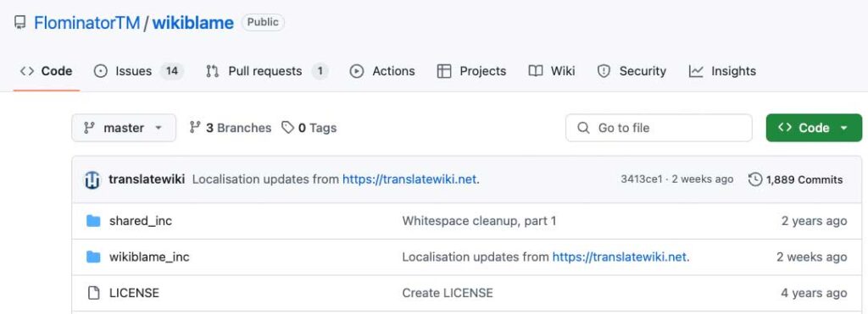
Task: View the 0 Tags link
Action: tap(309, 128)
